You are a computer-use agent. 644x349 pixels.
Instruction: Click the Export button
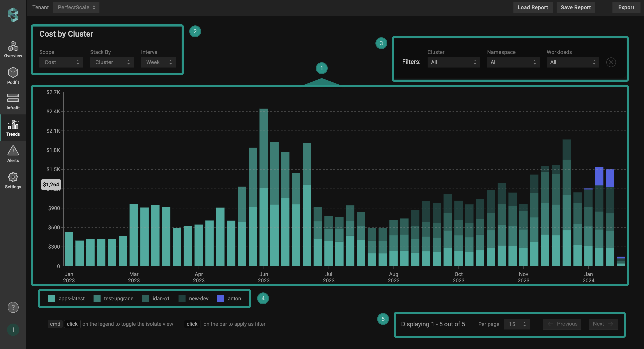626,7
